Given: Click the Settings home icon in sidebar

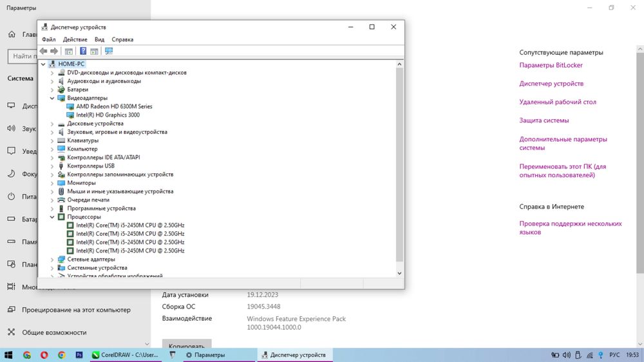Looking at the screenshot, I should click(x=12, y=35).
